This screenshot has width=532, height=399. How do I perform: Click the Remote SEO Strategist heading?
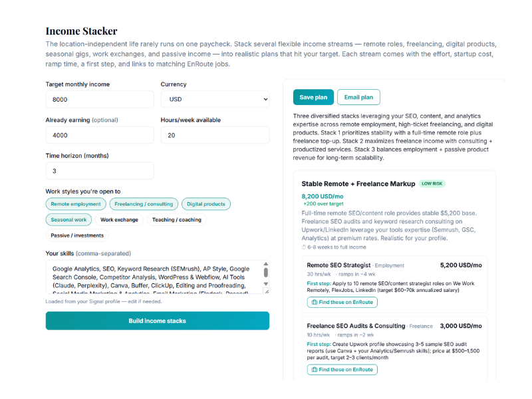click(x=338, y=265)
